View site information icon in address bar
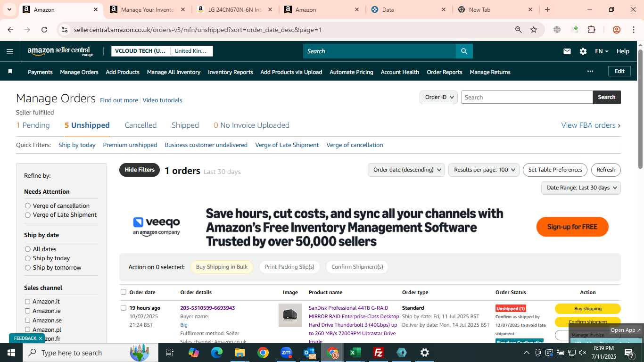Screen dimensions: 644x362 coord(65,30)
